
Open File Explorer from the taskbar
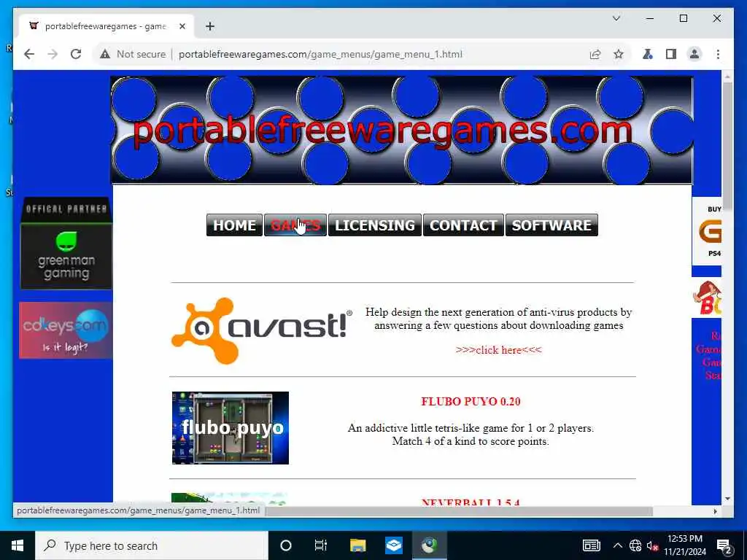pos(357,545)
